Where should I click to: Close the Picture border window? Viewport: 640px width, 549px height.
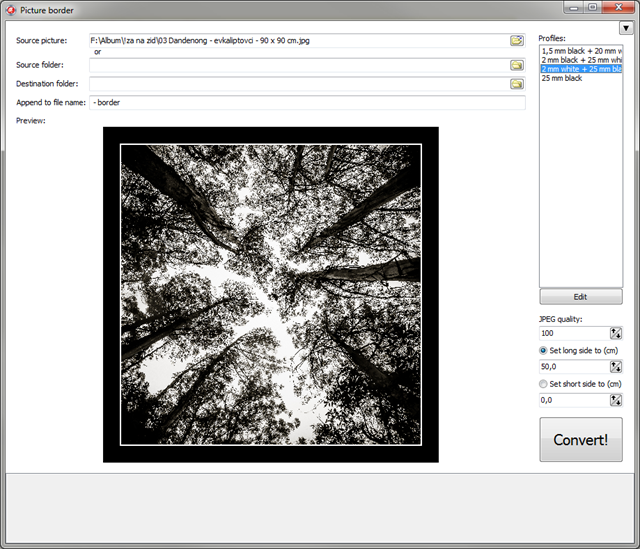(x=619, y=8)
